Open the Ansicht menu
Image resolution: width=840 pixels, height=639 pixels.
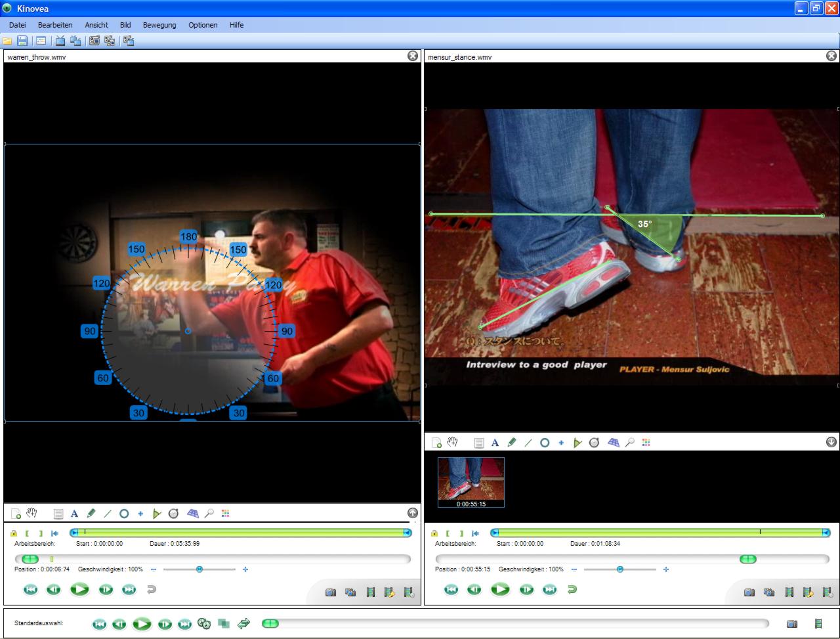click(x=96, y=25)
